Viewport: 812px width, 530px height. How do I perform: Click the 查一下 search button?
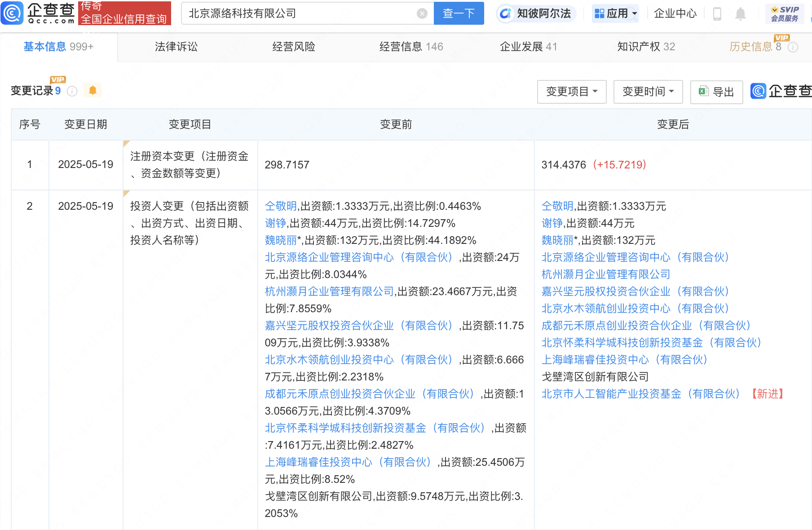[x=459, y=13]
